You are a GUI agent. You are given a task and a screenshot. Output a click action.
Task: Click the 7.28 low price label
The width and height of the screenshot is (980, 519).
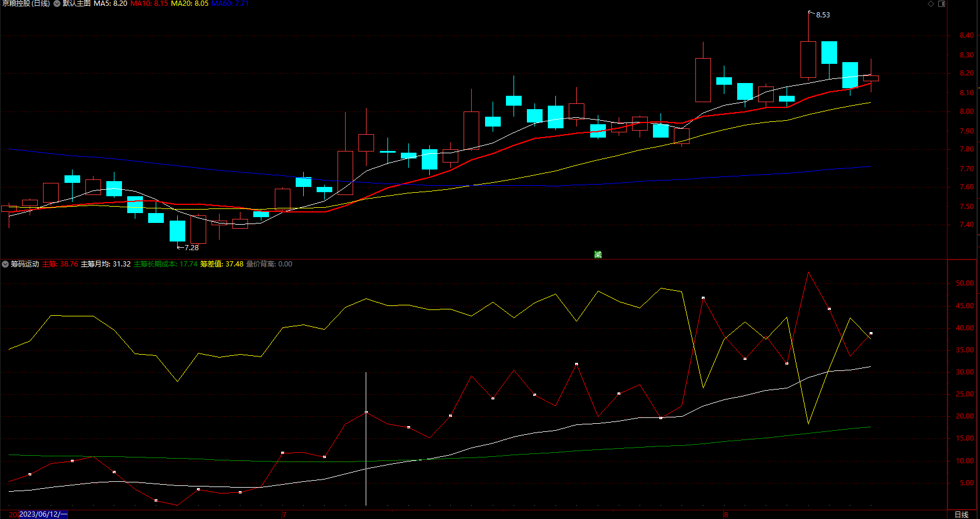[192, 248]
